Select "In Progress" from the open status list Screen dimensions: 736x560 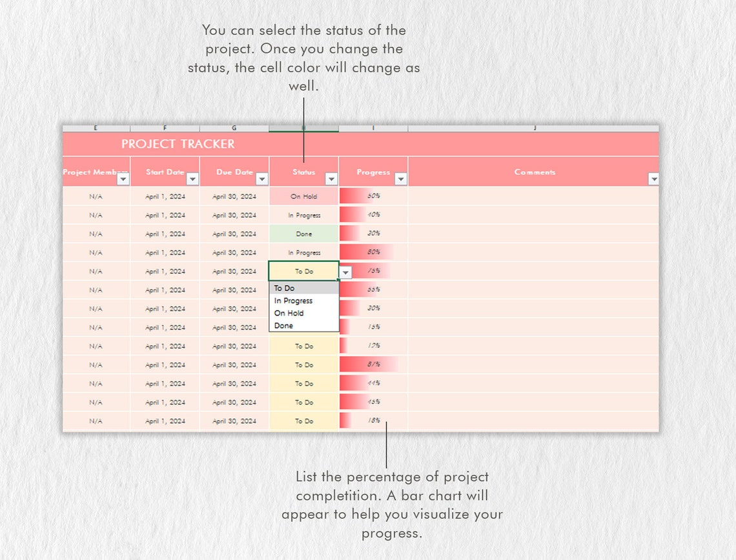point(293,301)
